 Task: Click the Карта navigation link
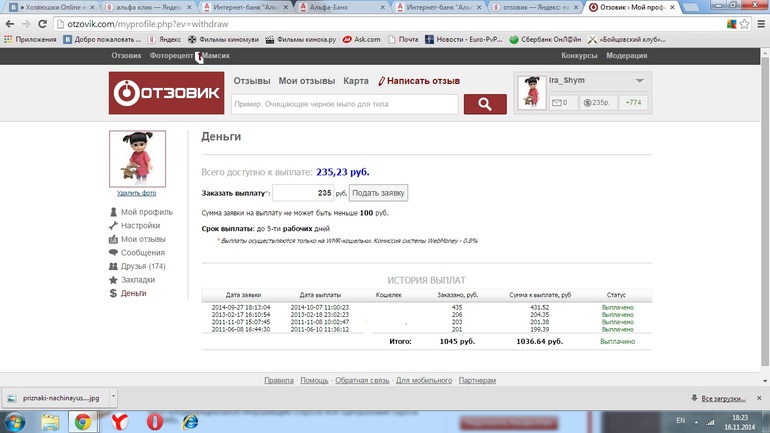pyautogui.click(x=356, y=81)
